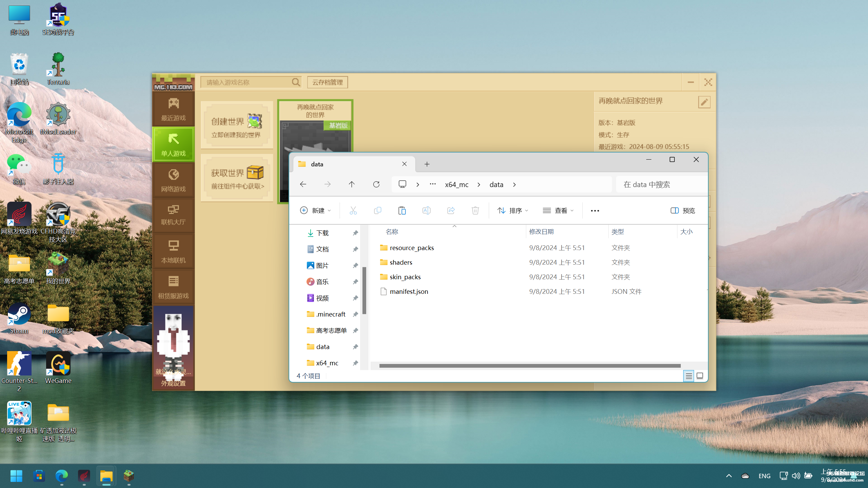Open new tab with plus button

[x=427, y=164]
